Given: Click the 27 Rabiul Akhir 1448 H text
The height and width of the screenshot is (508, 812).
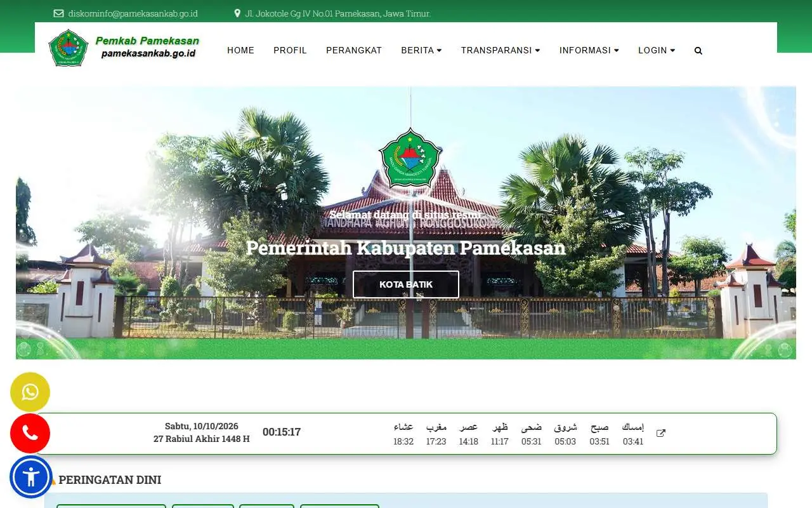Looking at the screenshot, I should [202, 439].
